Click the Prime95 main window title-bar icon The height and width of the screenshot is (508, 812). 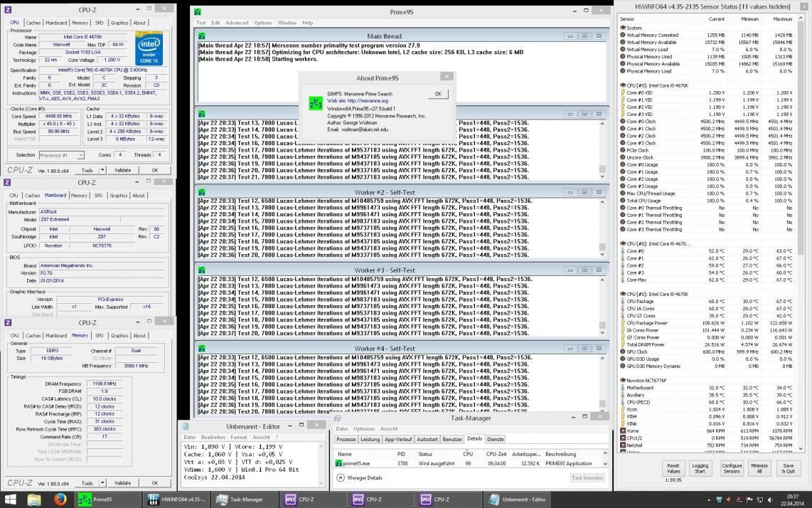(x=197, y=12)
